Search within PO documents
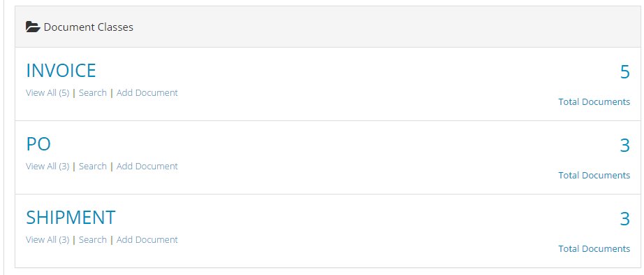Viewport: 644px width, 275px height. coord(93,166)
